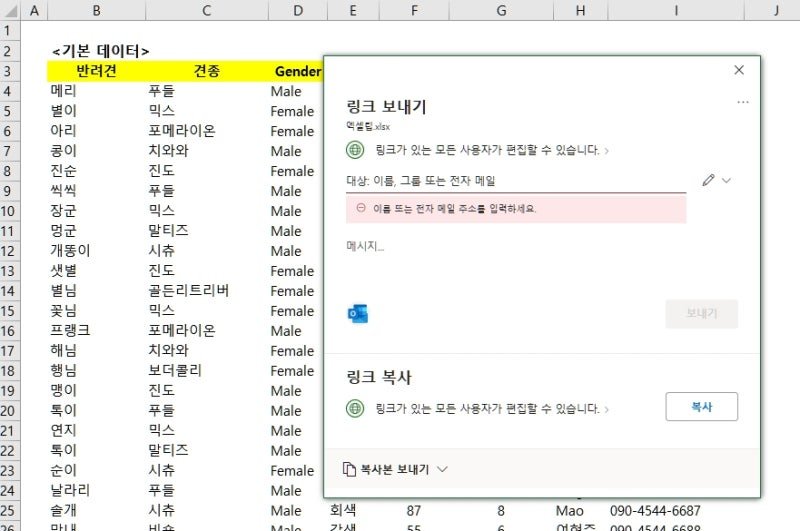The image size is (800, 531).
Task: Click the globe icon under 링크 보내기
Action: click(x=355, y=150)
